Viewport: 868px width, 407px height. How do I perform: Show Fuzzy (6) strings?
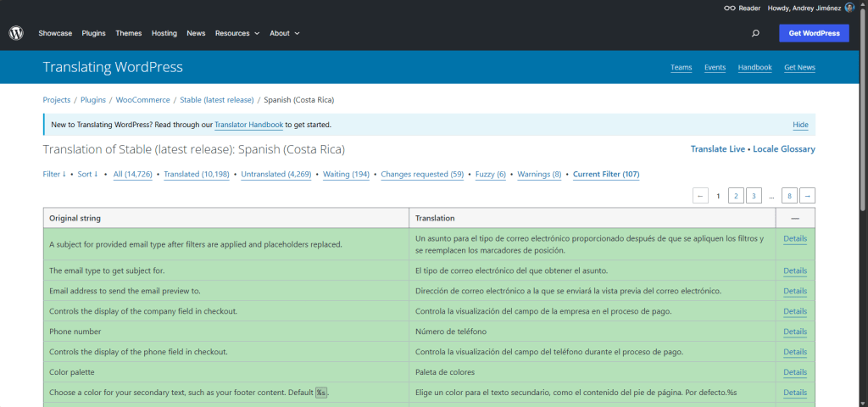pos(491,175)
